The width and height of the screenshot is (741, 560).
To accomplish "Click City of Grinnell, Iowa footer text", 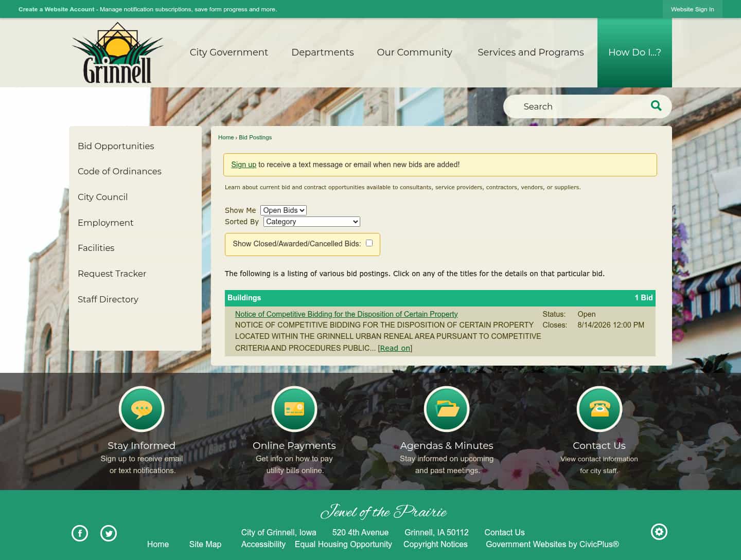I will (278, 532).
